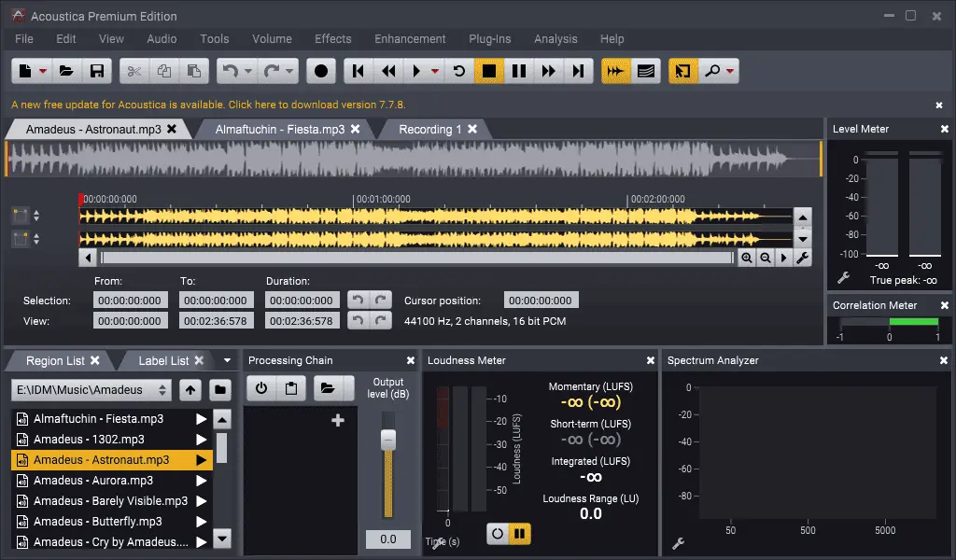Close the Correlation Meter panel

(x=945, y=305)
